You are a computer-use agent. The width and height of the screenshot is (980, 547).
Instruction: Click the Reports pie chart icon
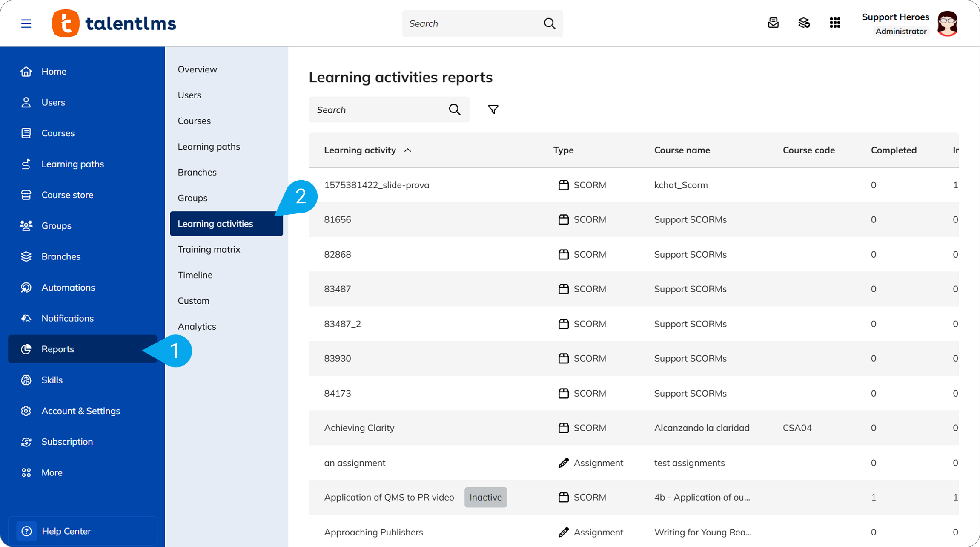pyautogui.click(x=26, y=349)
